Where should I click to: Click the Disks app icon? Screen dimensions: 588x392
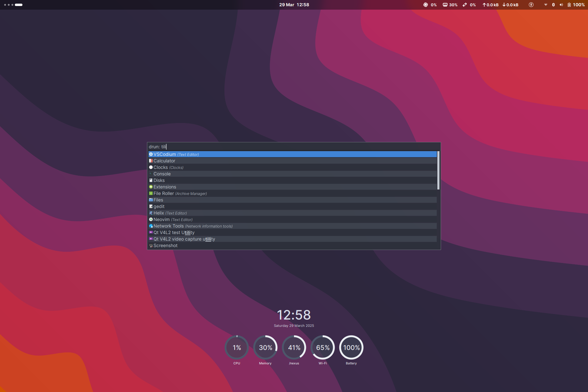(x=151, y=180)
